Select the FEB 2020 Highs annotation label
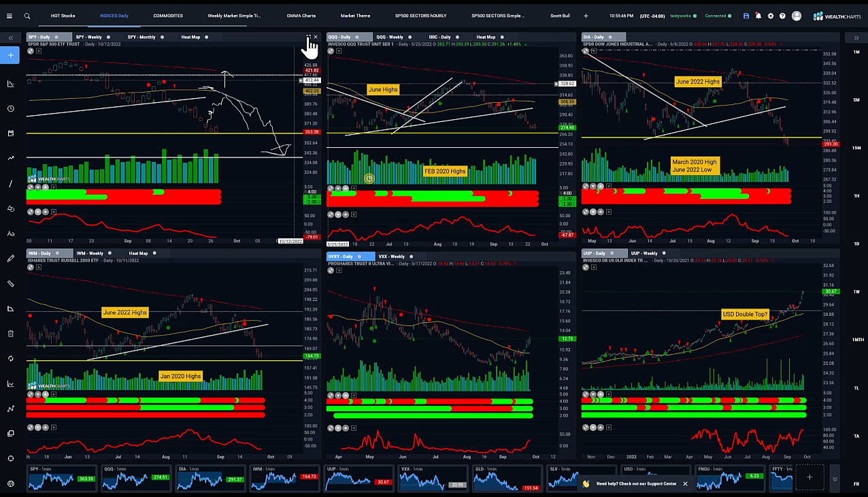 point(445,171)
